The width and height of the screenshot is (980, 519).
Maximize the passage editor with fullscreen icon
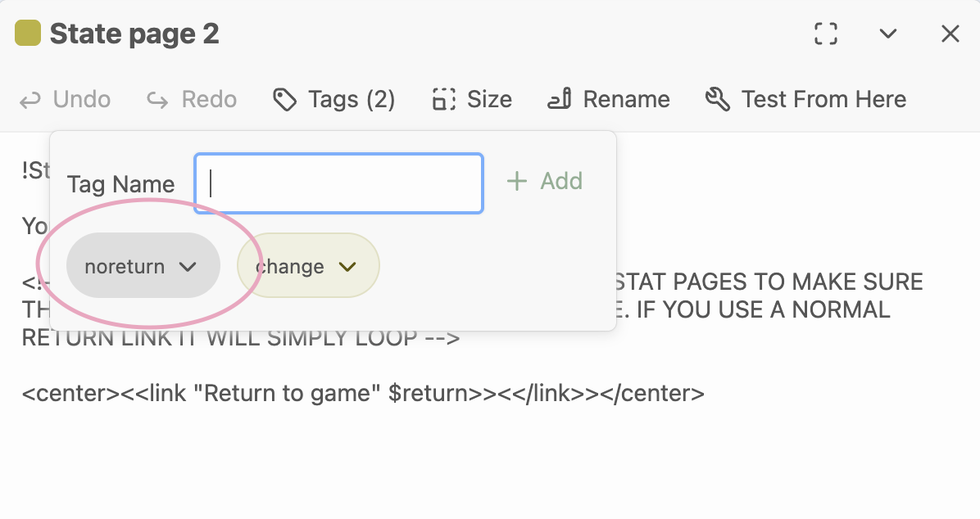[826, 34]
